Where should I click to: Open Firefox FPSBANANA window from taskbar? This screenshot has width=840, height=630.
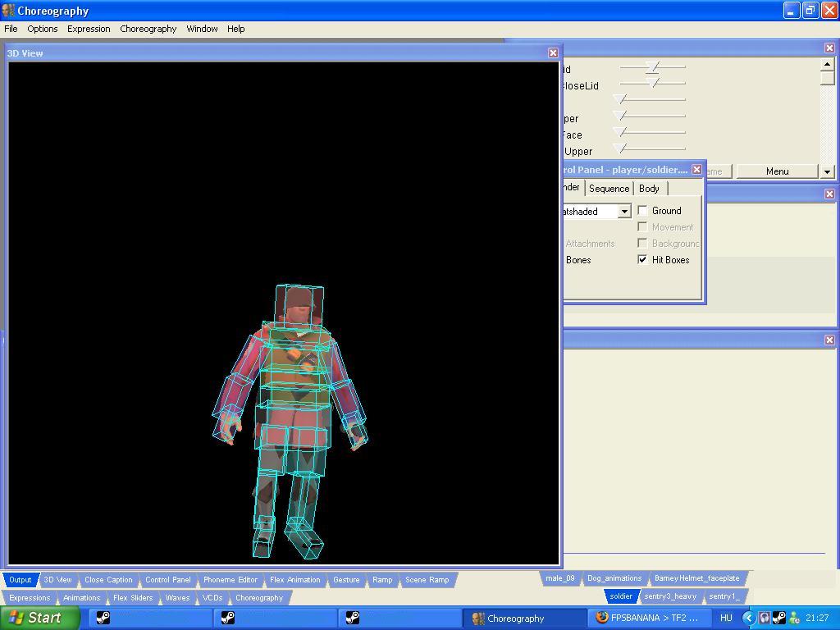coord(648,618)
